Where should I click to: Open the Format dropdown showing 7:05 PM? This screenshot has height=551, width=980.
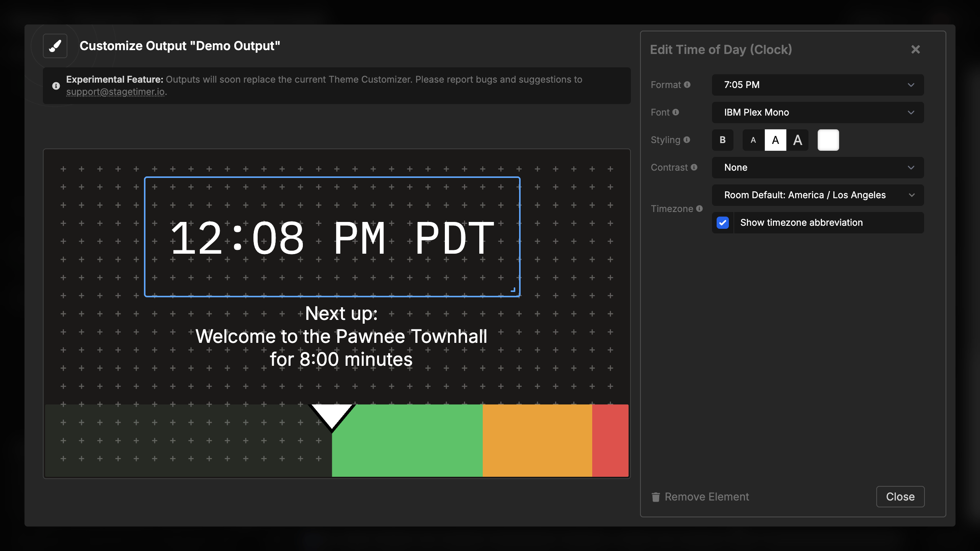pyautogui.click(x=817, y=85)
